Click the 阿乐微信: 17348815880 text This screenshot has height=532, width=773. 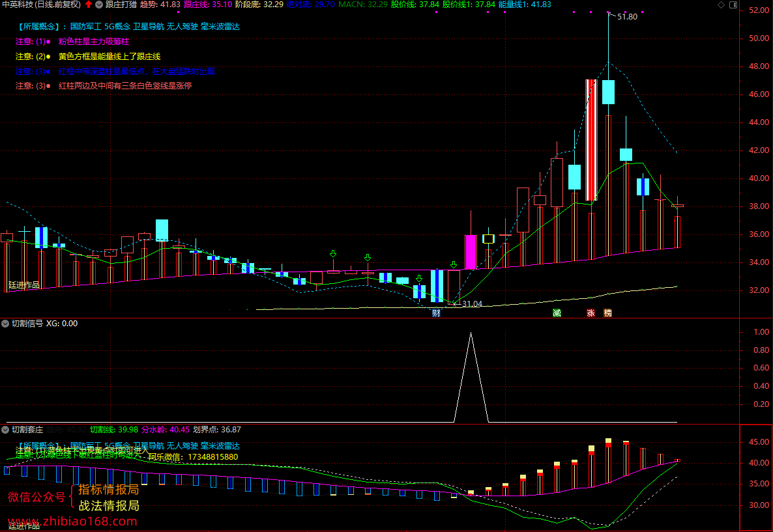(x=193, y=457)
